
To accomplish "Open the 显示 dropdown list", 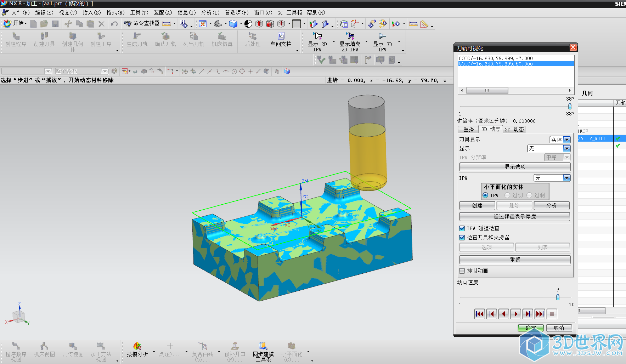I will tap(566, 149).
